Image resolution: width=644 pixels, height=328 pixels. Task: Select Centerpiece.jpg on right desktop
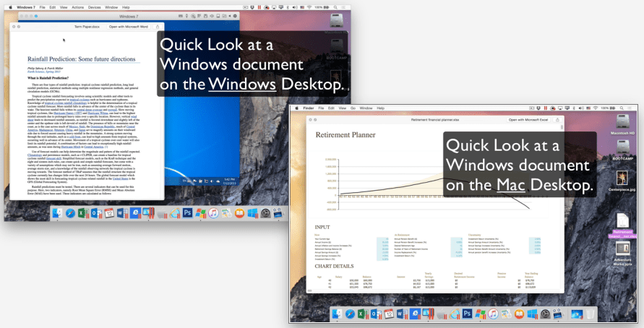click(622, 181)
